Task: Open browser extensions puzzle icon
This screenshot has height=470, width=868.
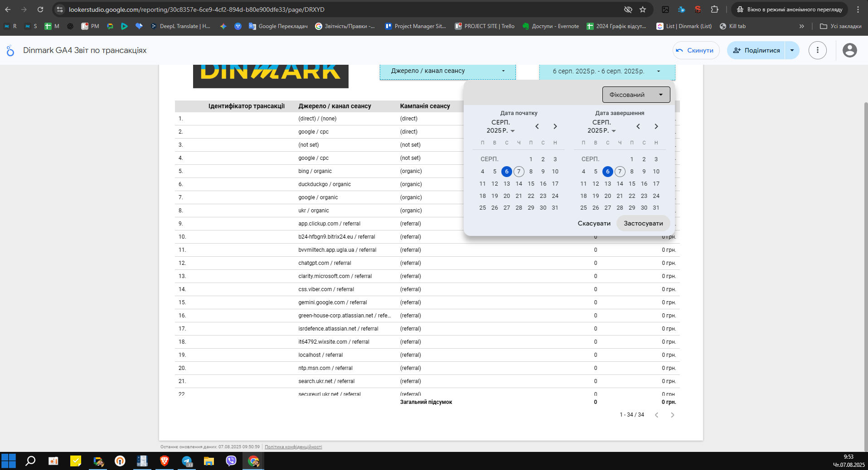Action: pos(715,10)
